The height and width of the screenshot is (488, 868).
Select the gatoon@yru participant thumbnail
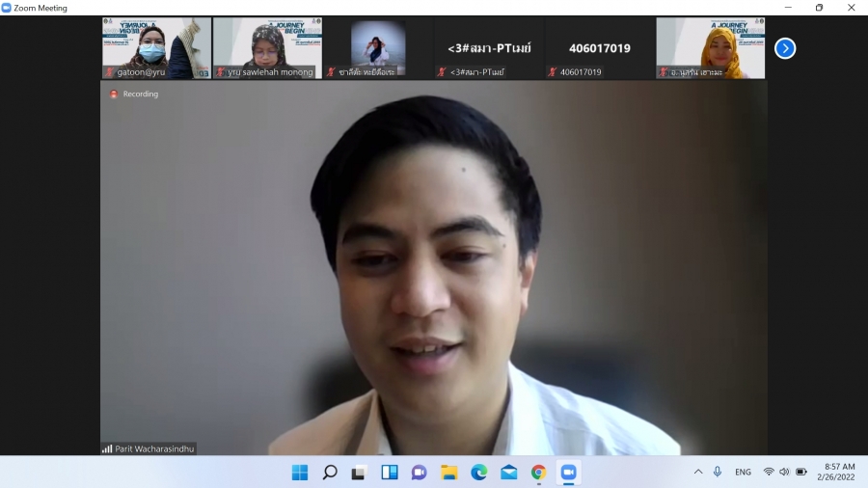coord(156,48)
